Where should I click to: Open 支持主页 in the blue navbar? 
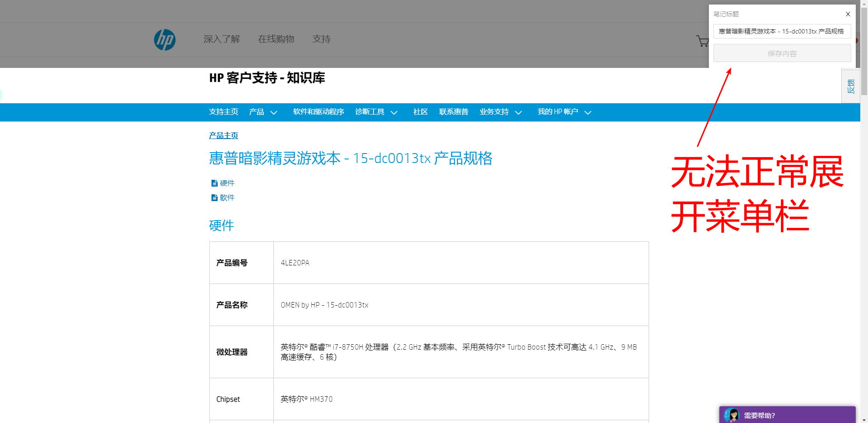pyautogui.click(x=223, y=112)
